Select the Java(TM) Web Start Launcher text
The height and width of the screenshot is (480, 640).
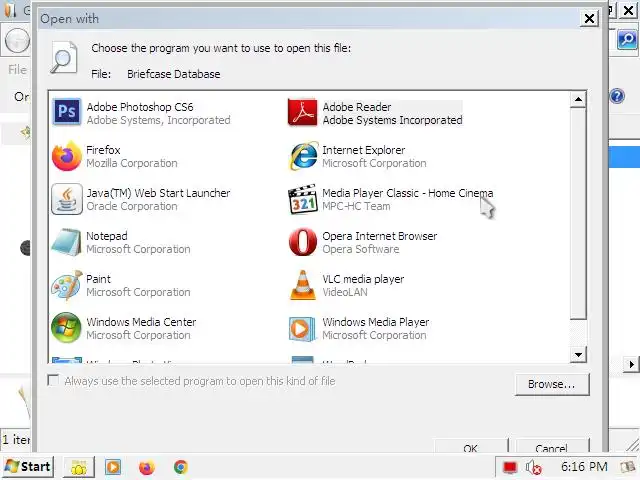[x=158, y=193]
